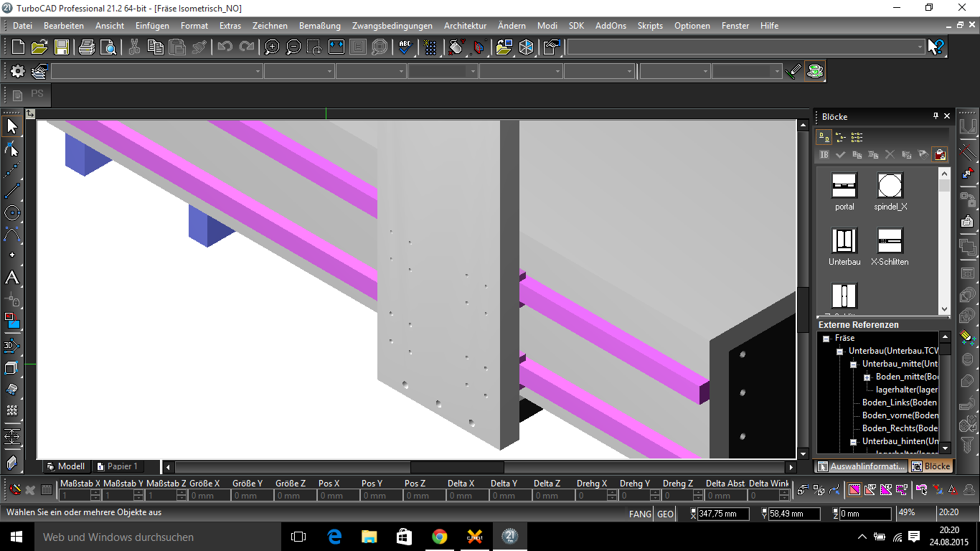Click the pencil format painter icon
Viewport: 980px width, 551px height.
tap(793, 71)
